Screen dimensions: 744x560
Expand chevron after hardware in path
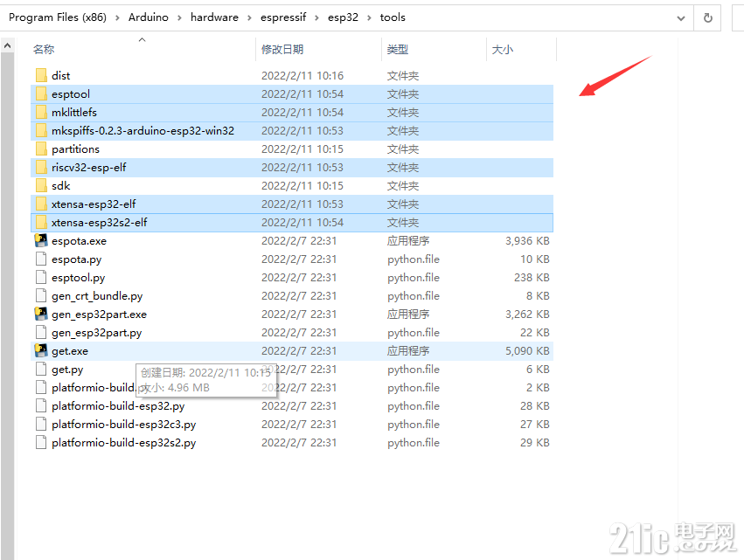coord(249,18)
